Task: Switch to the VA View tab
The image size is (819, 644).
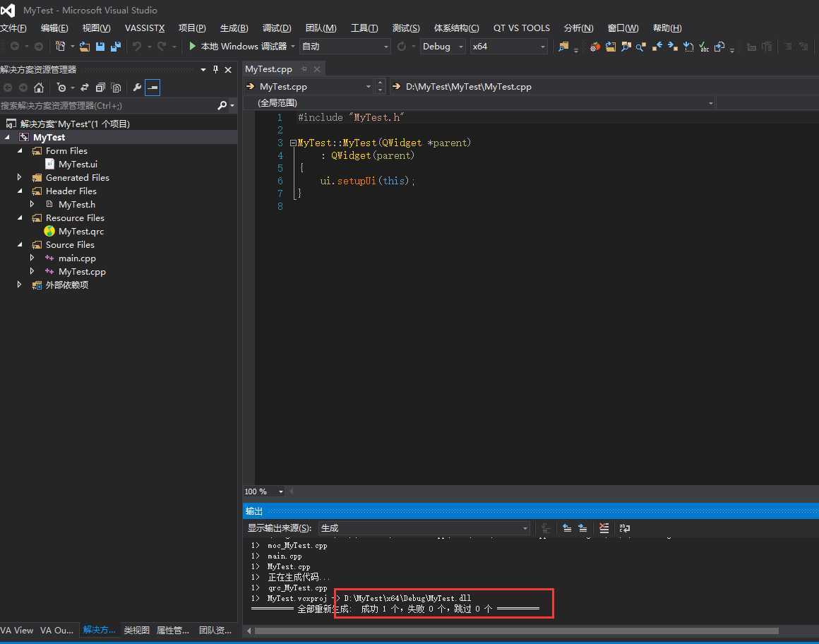Action: pos(17,631)
